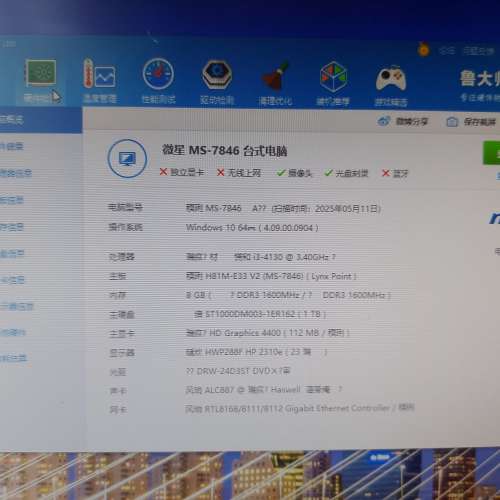Click the 摄像头 status item
The height and width of the screenshot is (500, 500).
pyautogui.click(x=295, y=173)
